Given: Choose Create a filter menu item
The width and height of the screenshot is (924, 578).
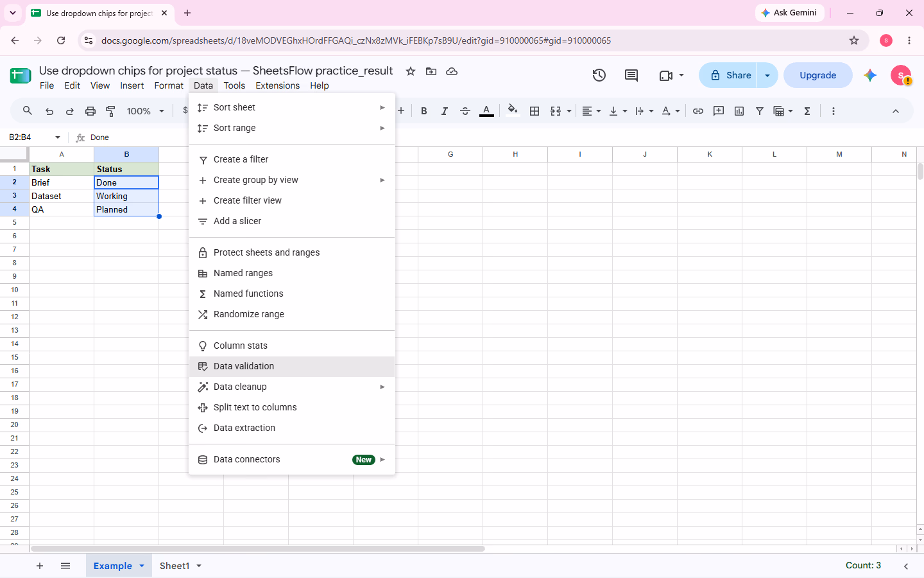Looking at the screenshot, I should point(292,159).
